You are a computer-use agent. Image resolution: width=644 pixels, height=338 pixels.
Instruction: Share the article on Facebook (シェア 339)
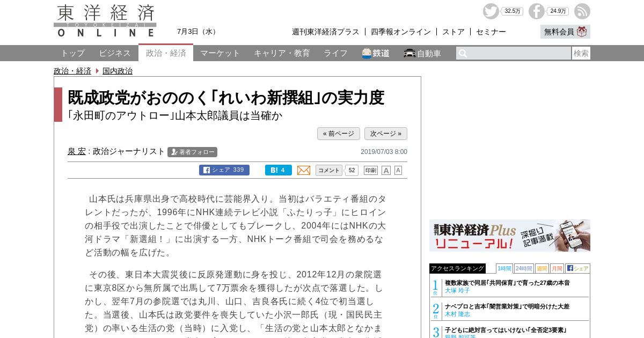click(x=224, y=170)
